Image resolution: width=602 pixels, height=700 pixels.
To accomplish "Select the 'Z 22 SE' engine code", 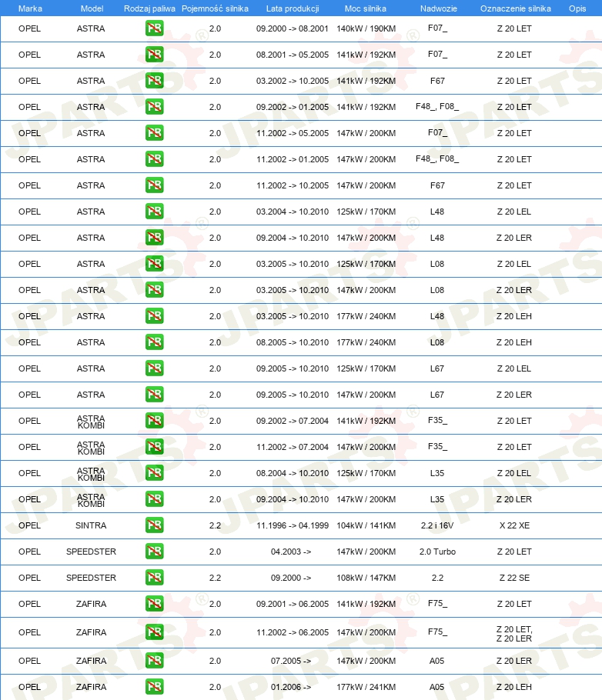I will pos(514,578).
